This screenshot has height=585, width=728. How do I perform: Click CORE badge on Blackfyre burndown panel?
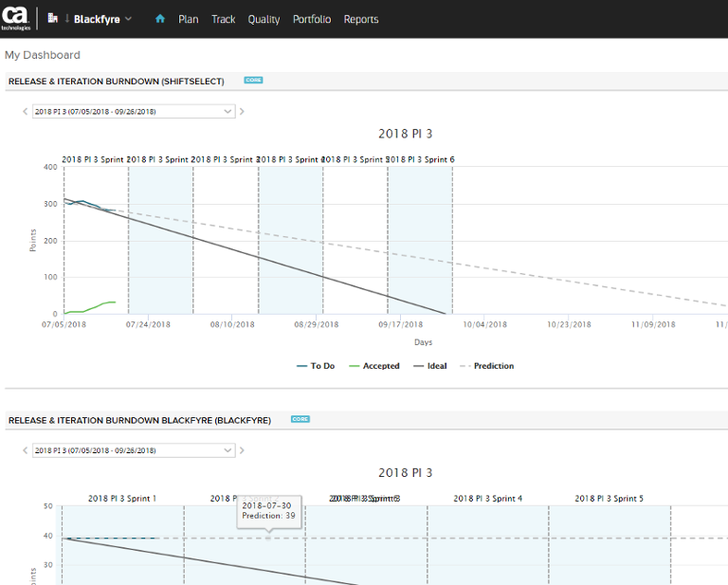point(300,419)
